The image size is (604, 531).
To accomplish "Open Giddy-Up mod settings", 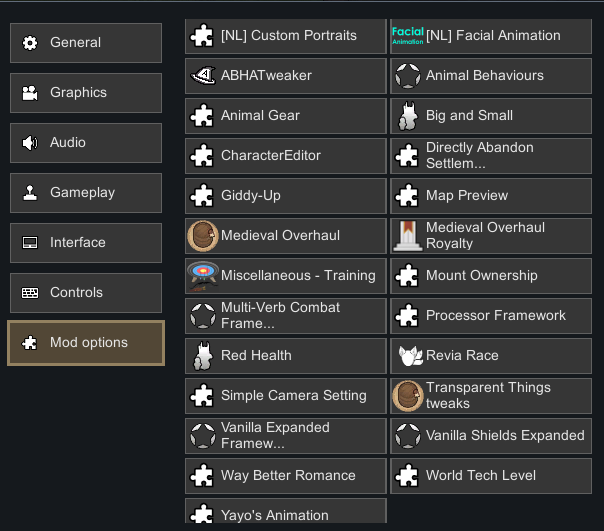I will [x=286, y=196].
